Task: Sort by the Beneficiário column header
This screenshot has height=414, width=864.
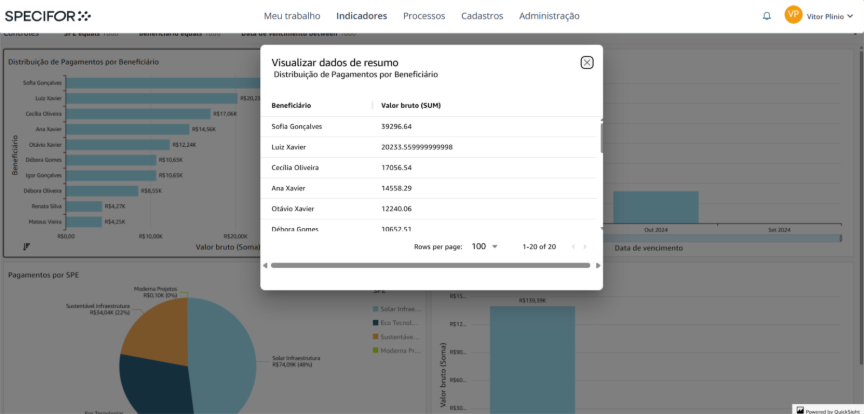Action: (291, 105)
